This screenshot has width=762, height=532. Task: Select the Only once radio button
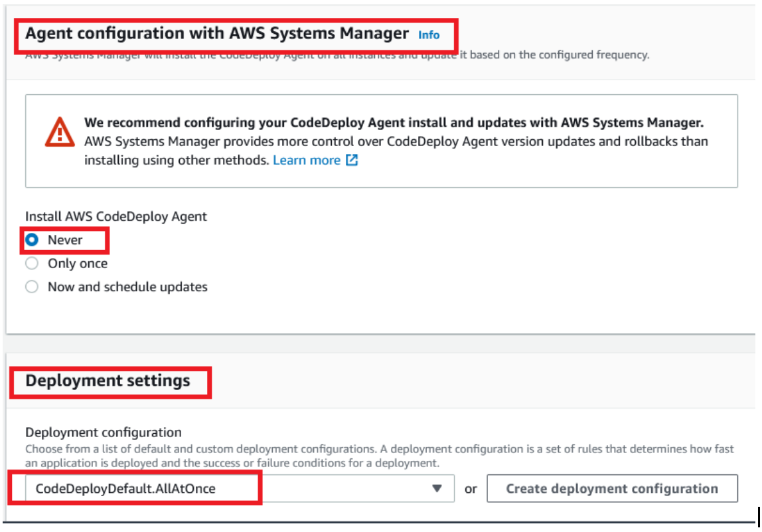tap(32, 263)
